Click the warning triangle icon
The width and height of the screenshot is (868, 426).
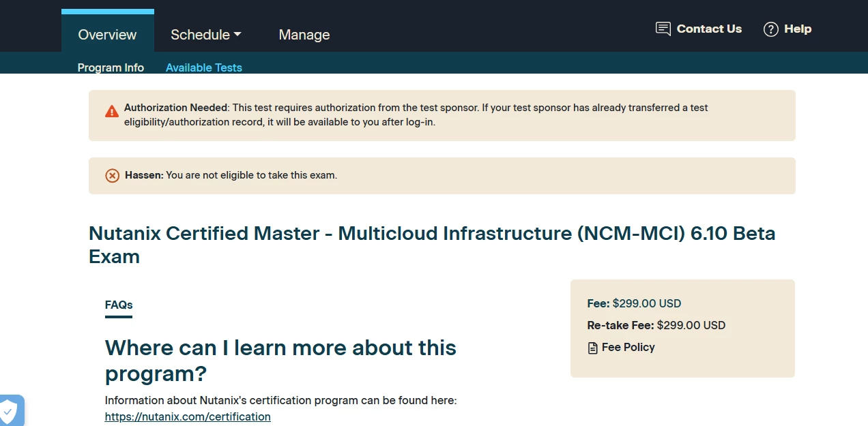click(x=112, y=112)
